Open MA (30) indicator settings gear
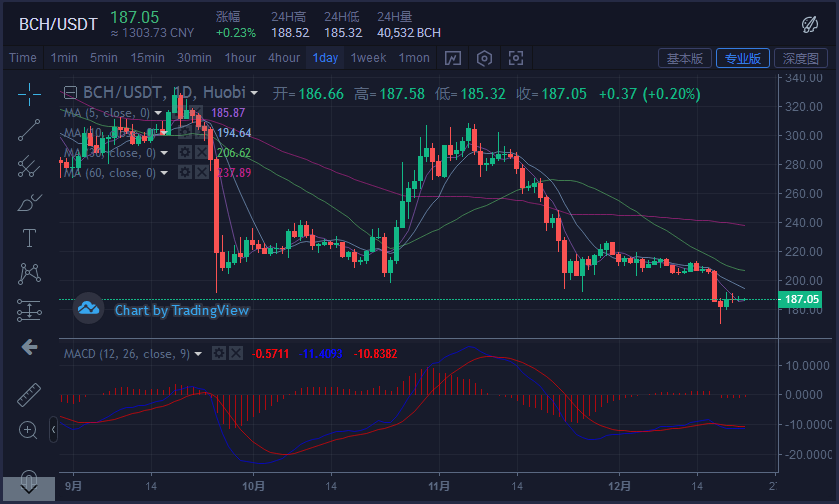839x504 pixels. [x=185, y=152]
